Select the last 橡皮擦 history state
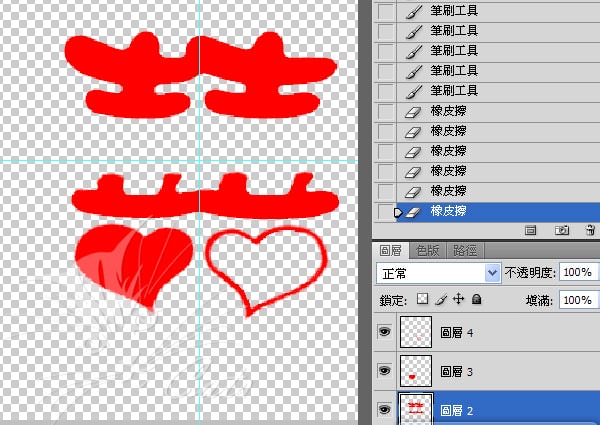This screenshot has height=425, width=600. point(450,212)
